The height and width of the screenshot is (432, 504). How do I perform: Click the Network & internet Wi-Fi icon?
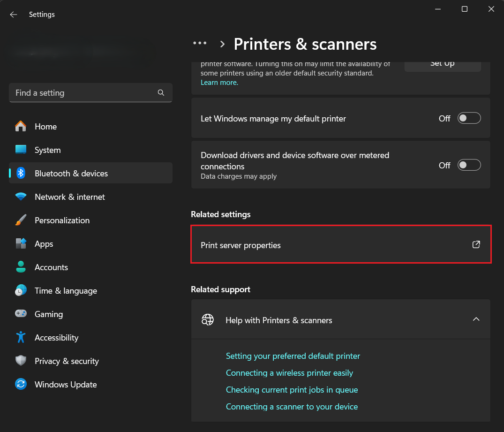tap(21, 197)
